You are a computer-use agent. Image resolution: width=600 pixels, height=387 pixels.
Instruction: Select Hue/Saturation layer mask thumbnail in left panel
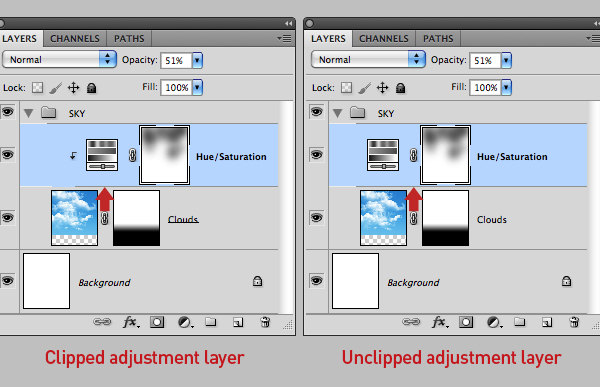click(x=165, y=155)
